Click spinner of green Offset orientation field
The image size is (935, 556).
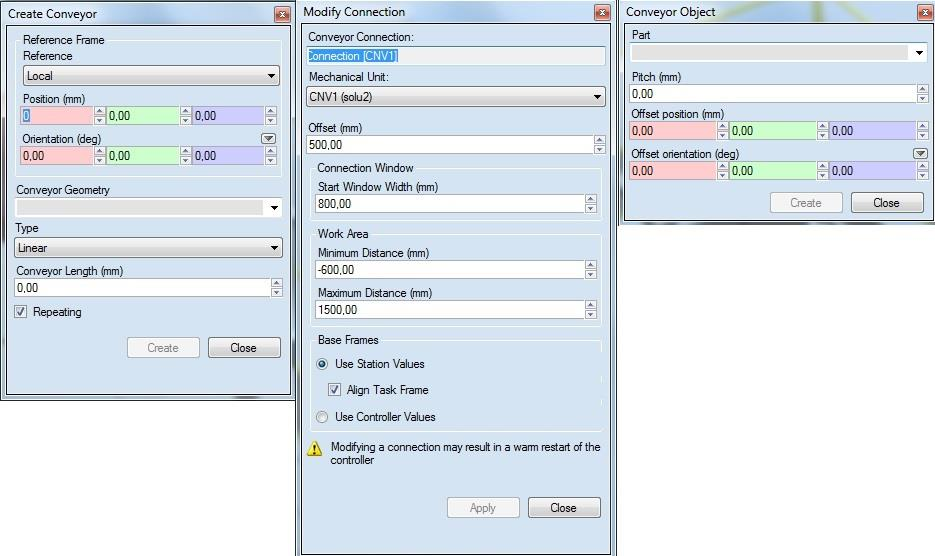[x=823, y=171]
